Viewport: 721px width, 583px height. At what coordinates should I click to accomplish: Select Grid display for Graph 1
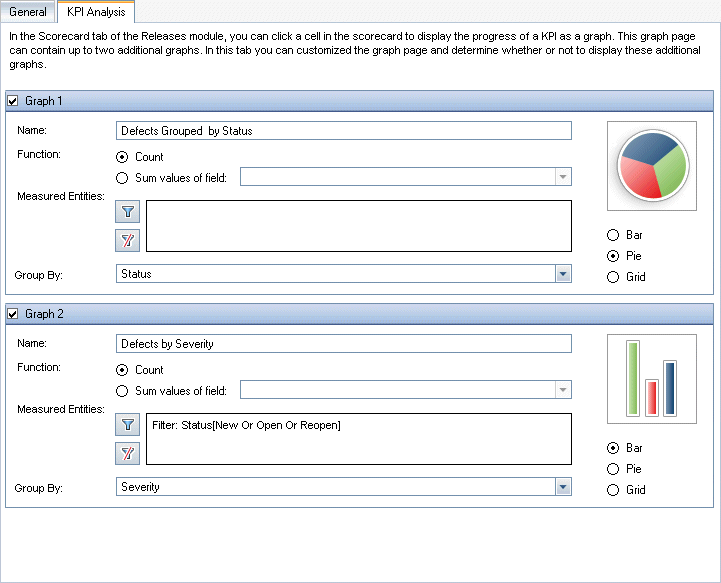coord(613,277)
